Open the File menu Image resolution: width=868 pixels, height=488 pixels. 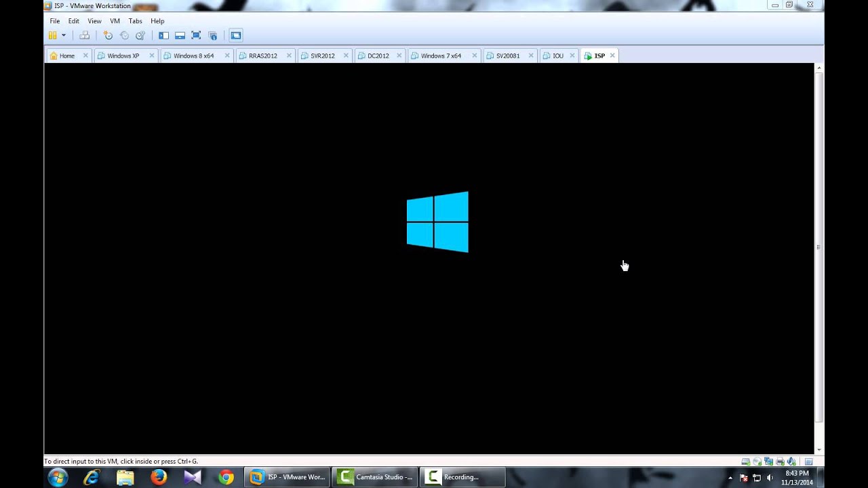(x=55, y=21)
